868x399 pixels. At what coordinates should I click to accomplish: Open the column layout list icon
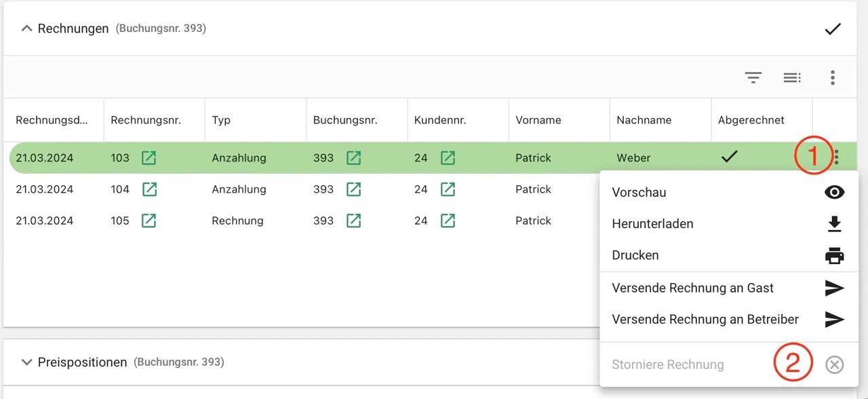792,77
